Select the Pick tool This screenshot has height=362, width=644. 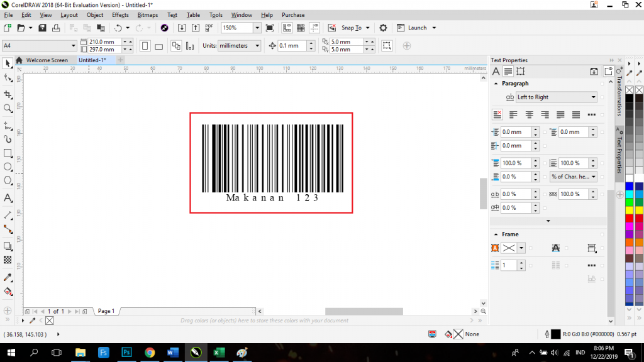[8, 63]
